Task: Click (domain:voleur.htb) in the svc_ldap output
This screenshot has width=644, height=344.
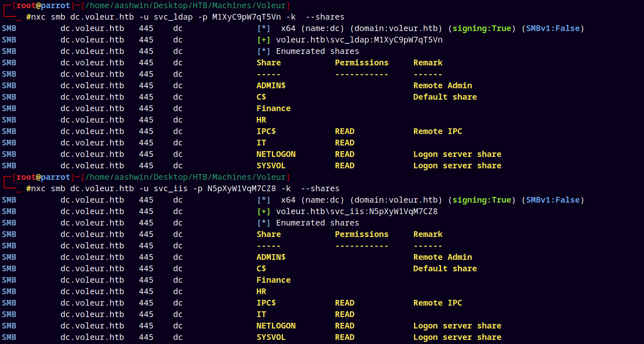Action: pyautogui.click(x=396, y=29)
